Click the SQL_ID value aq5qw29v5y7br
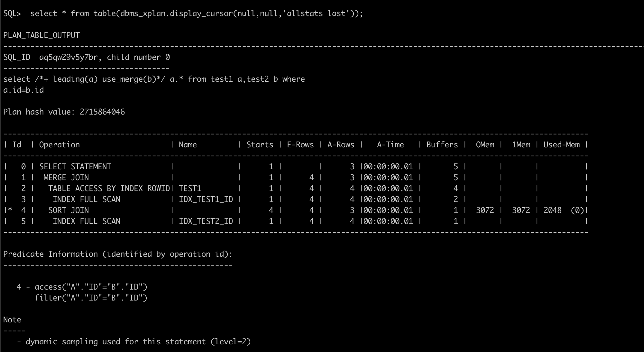 click(x=68, y=57)
